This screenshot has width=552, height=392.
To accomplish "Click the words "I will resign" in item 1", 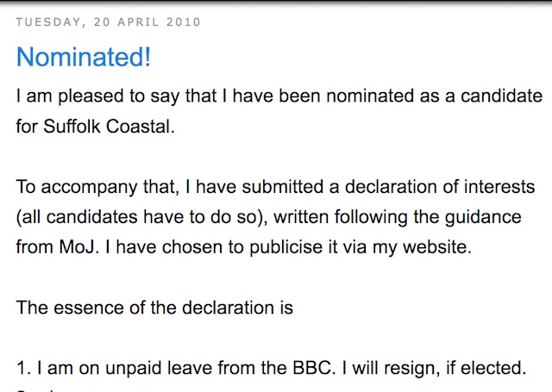I will tap(385, 368).
